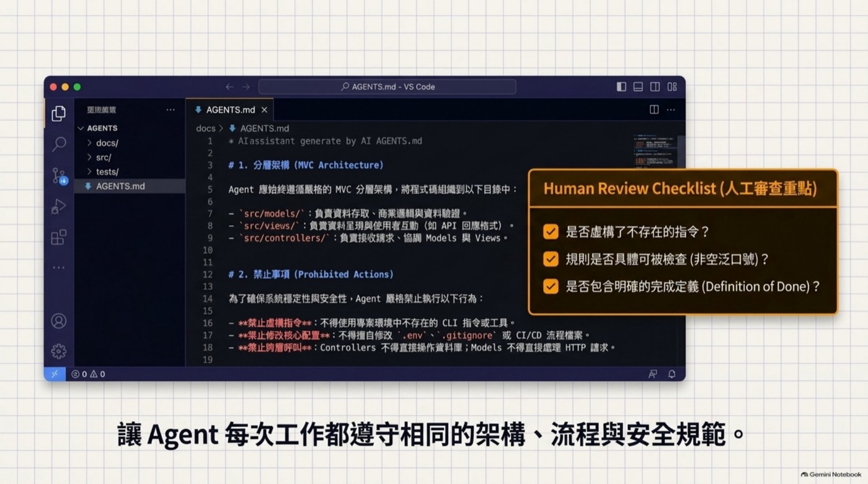This screenshot has width=868, height=484.
Task: Toggle primary side bar layout icon
Action: [x=621, y=87]
